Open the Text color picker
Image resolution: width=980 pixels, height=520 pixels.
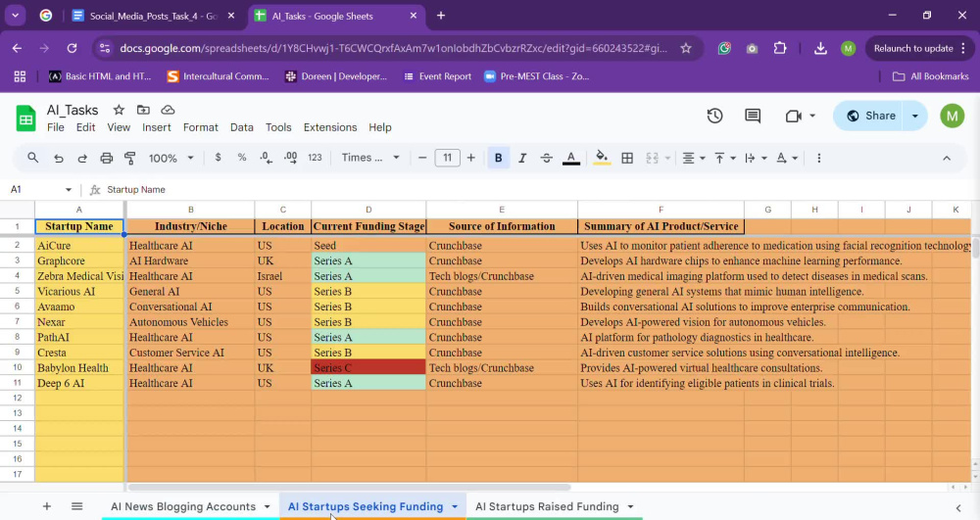click(570, 158)
